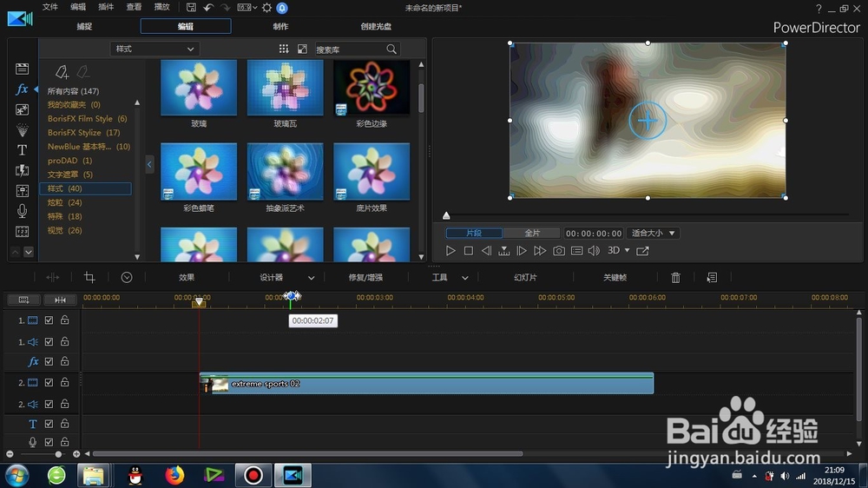
Task: Click the more functions icon right of the trash icon
Action: coord(713,277)
